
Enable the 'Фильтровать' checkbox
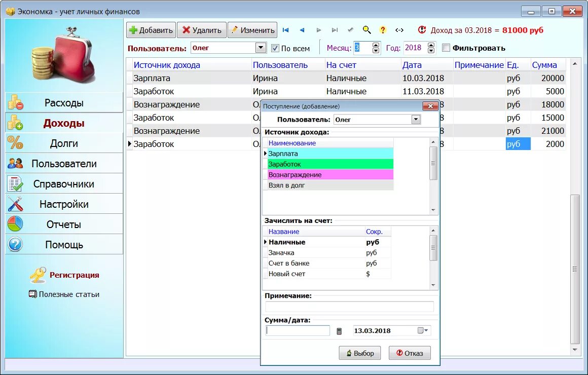point(446,48)
